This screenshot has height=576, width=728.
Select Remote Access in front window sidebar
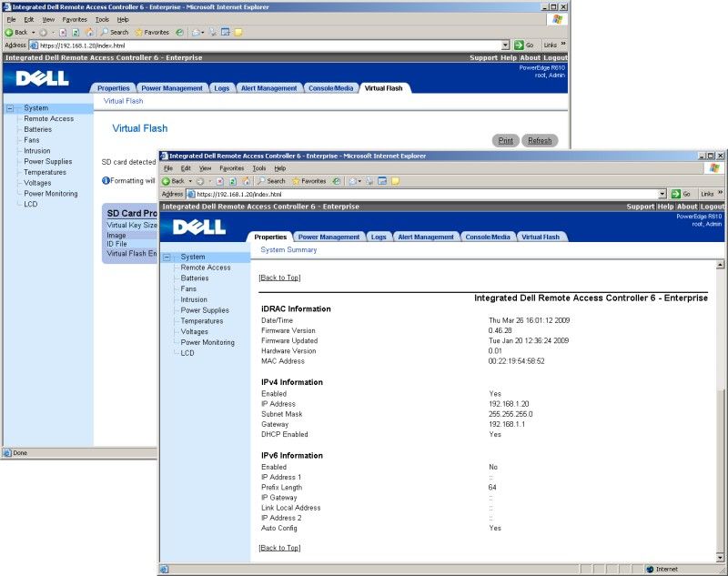[x=206, y=268]
